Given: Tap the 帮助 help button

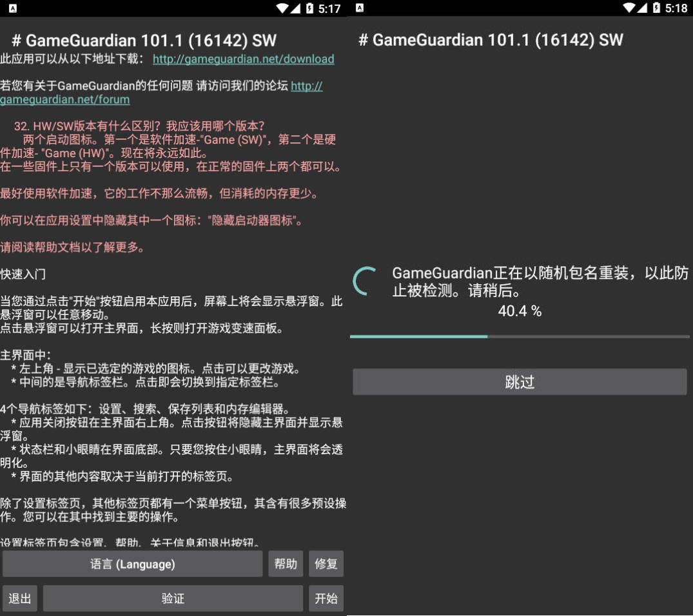Looking at the screenshot, I should 286,564.
